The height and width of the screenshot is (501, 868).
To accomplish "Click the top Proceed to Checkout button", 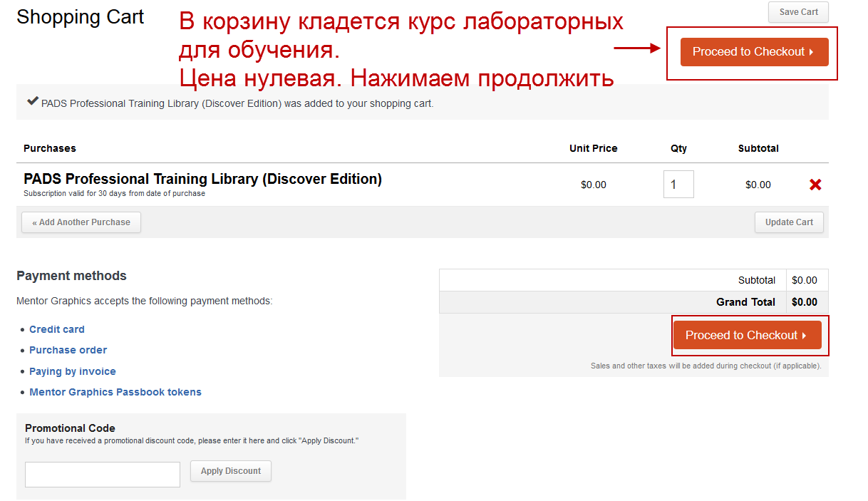I will (x=754, y=52).
